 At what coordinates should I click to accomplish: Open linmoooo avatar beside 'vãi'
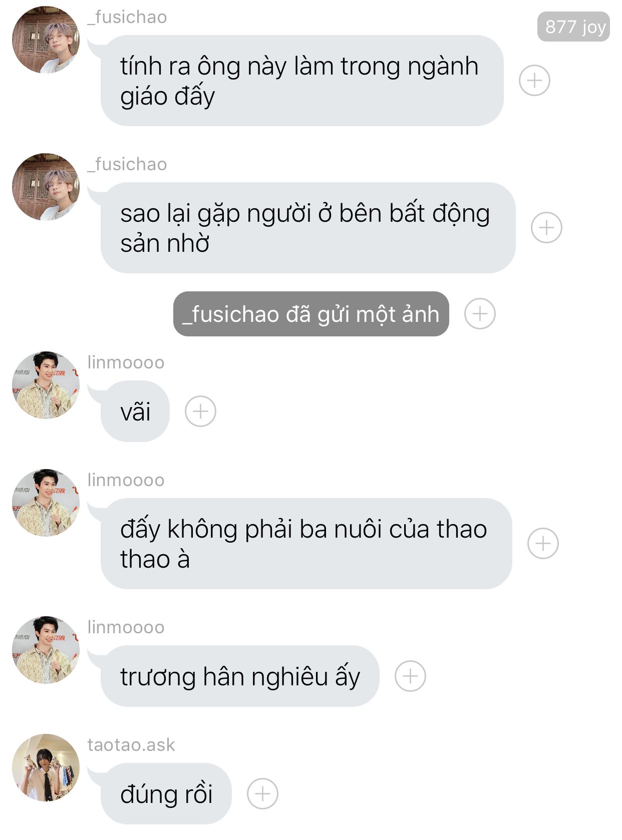click(x=46, y=385)
